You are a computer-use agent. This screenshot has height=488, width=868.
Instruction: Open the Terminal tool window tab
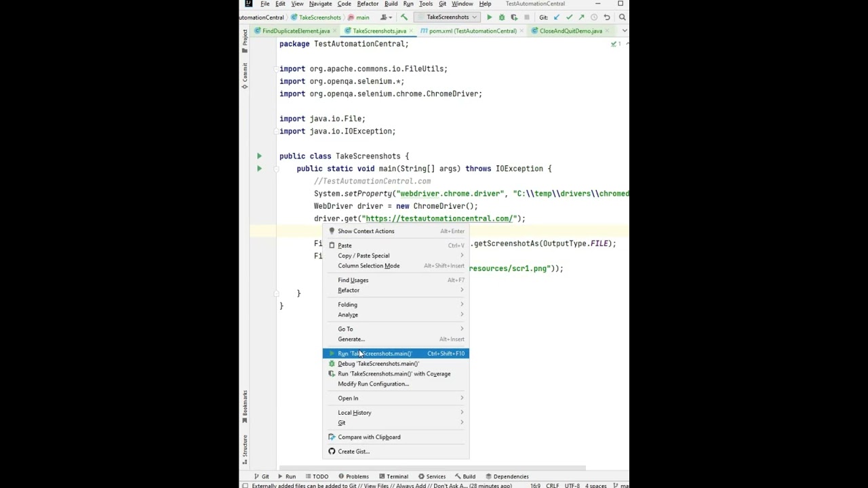(x=393, y=476)
